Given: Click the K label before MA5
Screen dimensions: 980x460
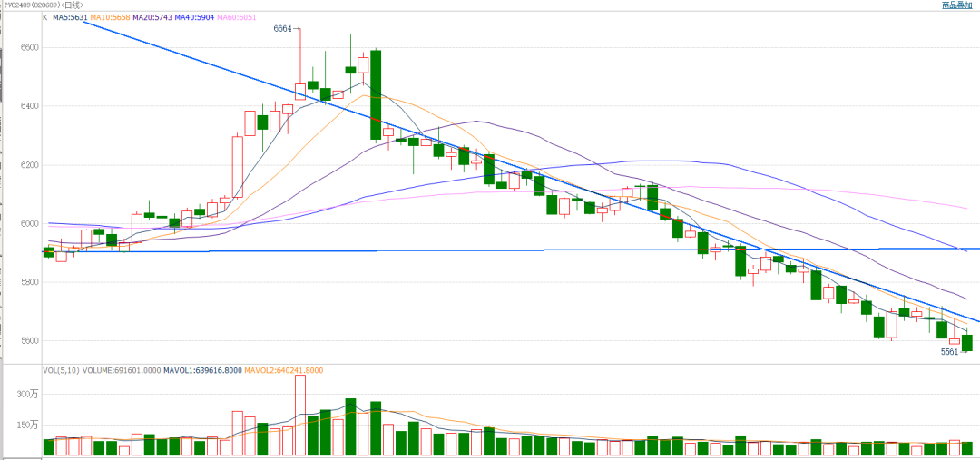Looking at the screenshot, I should point(45,18).
